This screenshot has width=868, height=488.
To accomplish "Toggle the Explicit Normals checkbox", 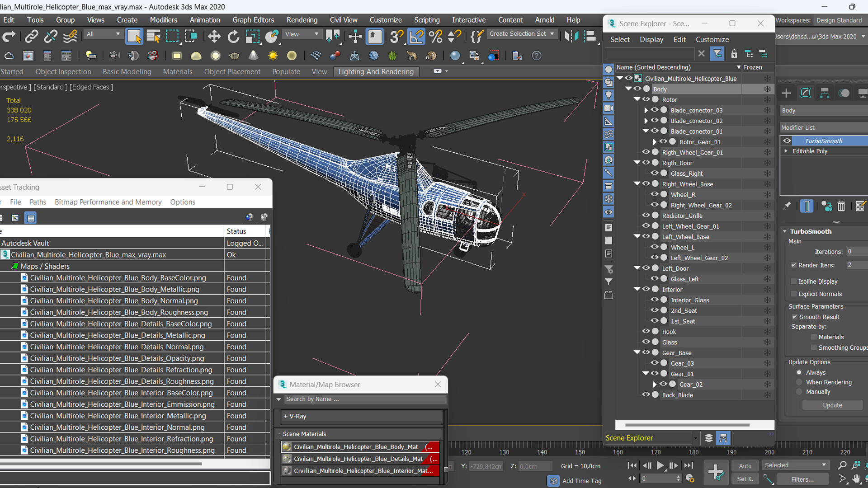I will pyautogui.click(x=794, y=294).
